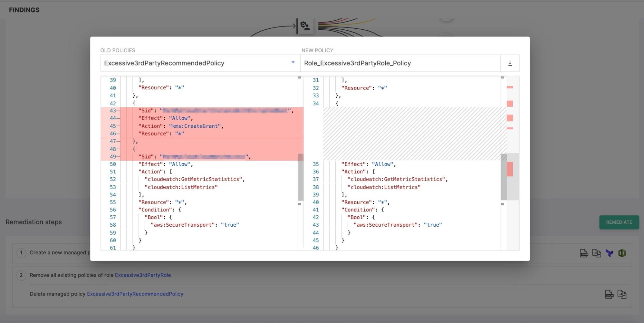The width and height of the screenshot is (644, 323).
Task: Click the green CloudFormation icon for step 1
Action: click(622, 253)
